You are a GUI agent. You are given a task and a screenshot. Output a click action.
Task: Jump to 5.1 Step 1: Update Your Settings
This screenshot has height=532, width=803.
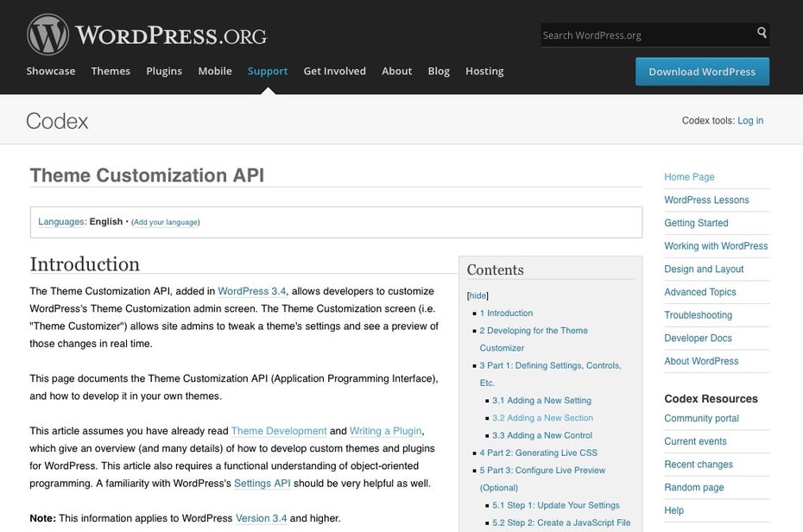556,505
